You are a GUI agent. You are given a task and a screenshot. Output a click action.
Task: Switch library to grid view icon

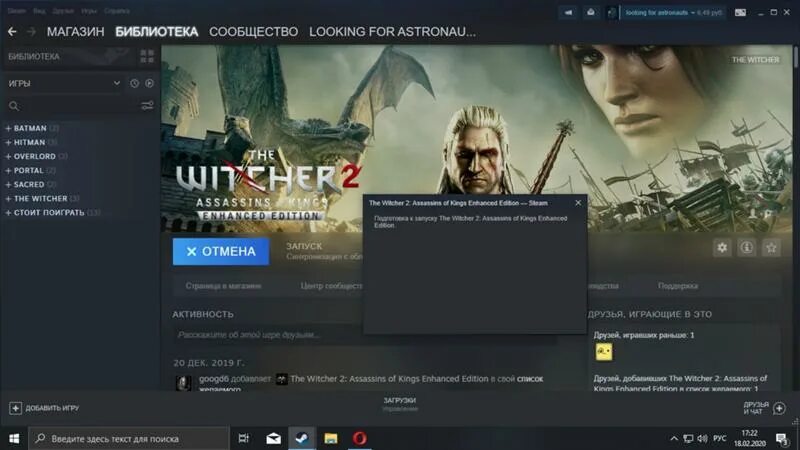click(147, 56)
